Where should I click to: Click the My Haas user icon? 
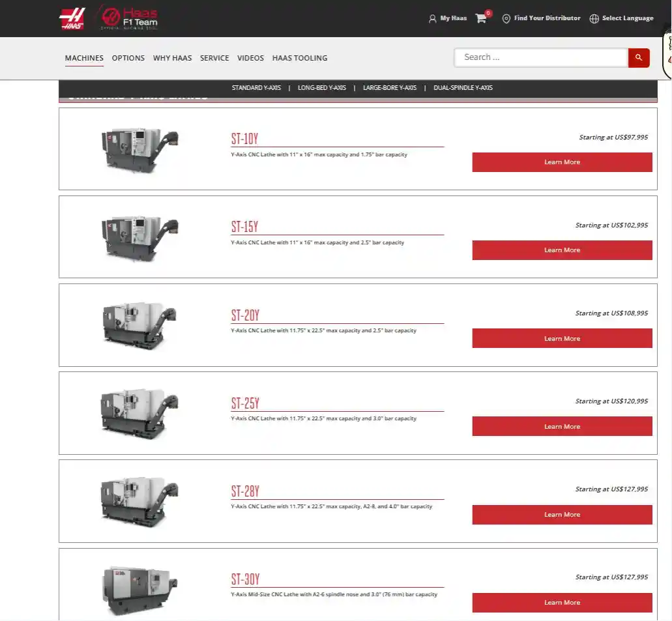pyautogui.click(x=432, y=19)
